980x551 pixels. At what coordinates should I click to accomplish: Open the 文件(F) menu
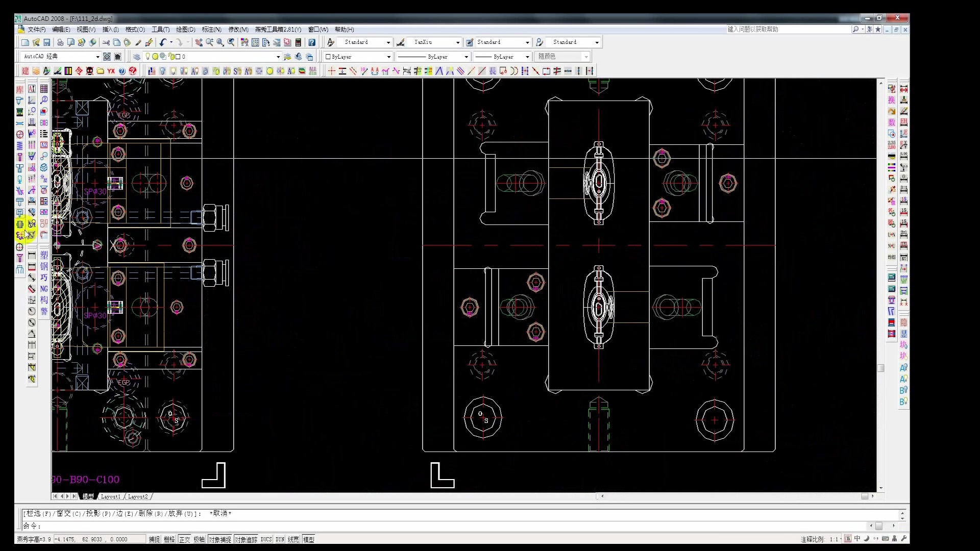coord(36,30)
